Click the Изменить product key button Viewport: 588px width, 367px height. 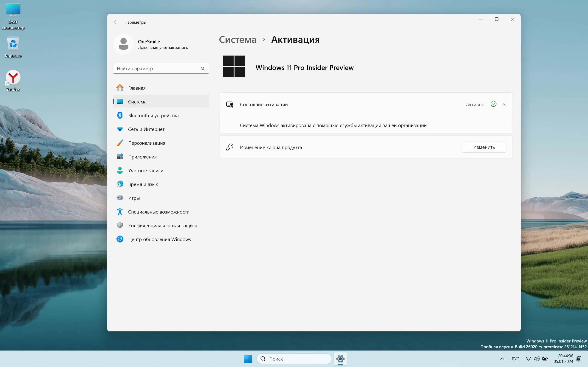pyautogui.click(x=483, y=147)
